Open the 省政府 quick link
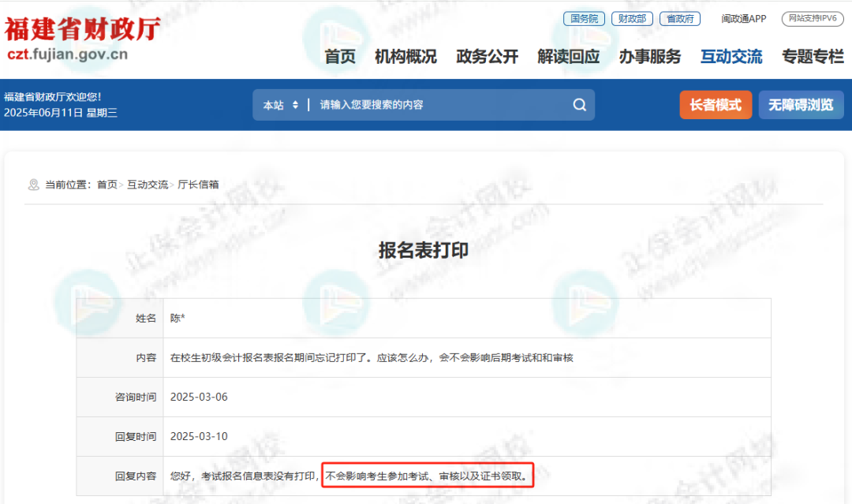852x504 pixels. (679, 18)
